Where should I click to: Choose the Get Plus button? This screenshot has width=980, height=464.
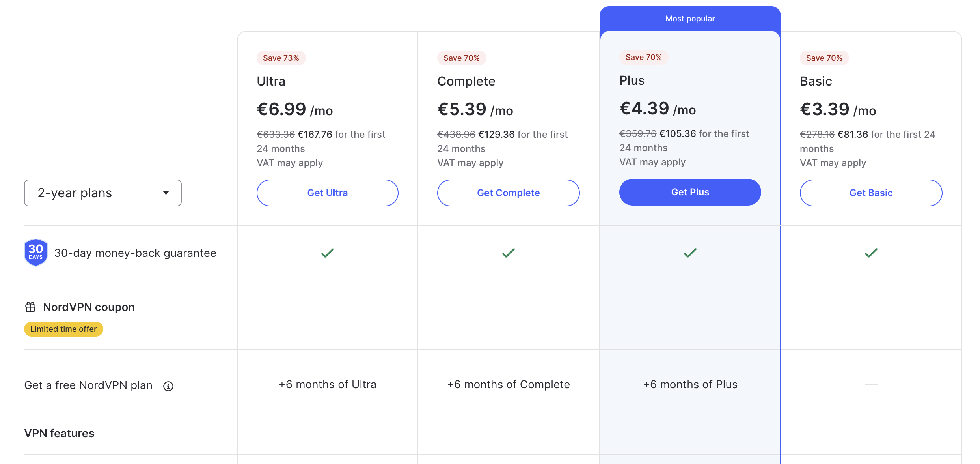point(690,192)
